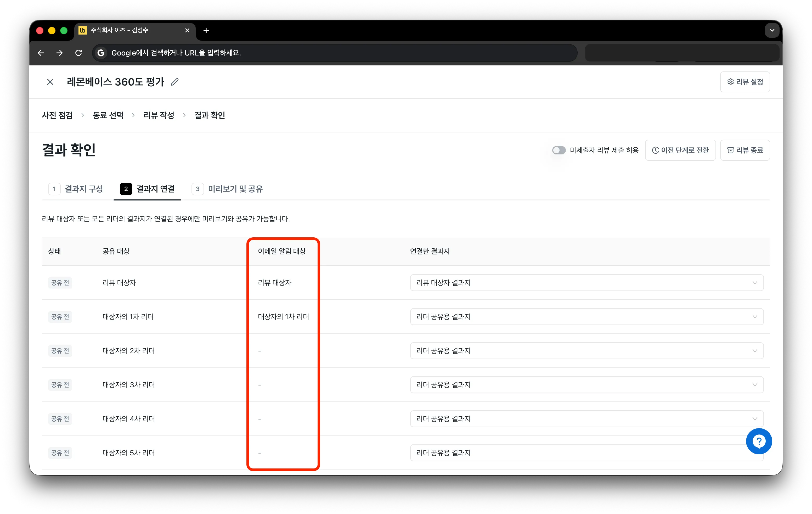Select the 결과지 연결 tab
Image resolution: width=812 pixels, height=514 pixels.
point(147,189)
